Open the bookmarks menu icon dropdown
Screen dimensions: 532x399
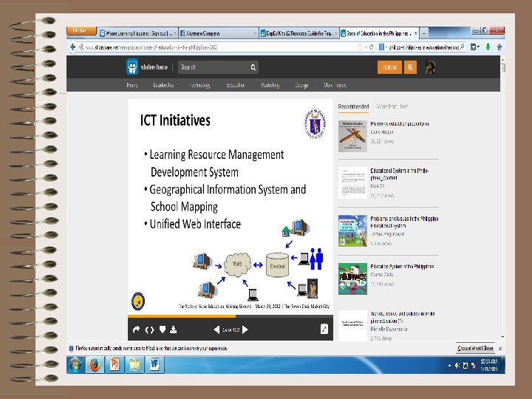coord(474,47)
